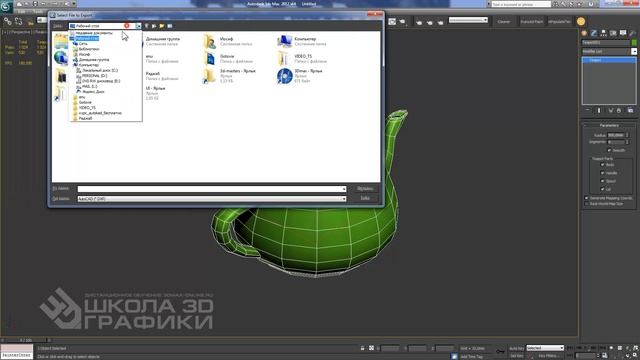Click the second teapot render icon in toolbar
The width and height of the screenshot is (640, 360).
coord(429,22)
